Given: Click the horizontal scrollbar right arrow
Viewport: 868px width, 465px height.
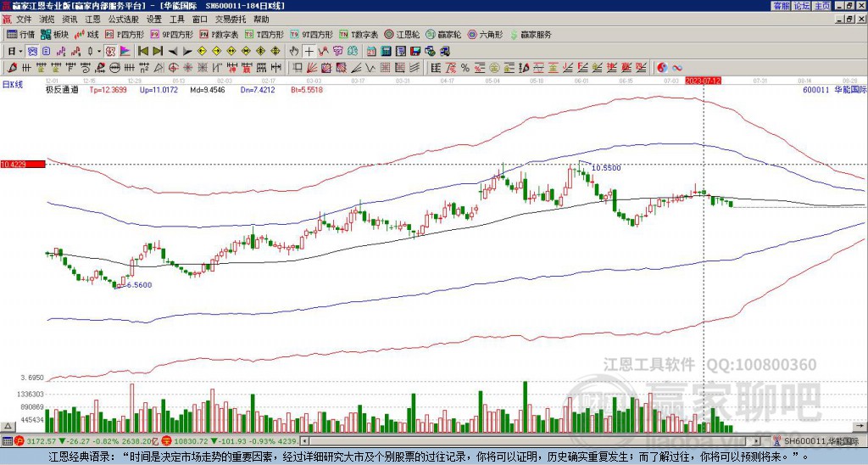Looking at the screenshot, I should [757, 441].
